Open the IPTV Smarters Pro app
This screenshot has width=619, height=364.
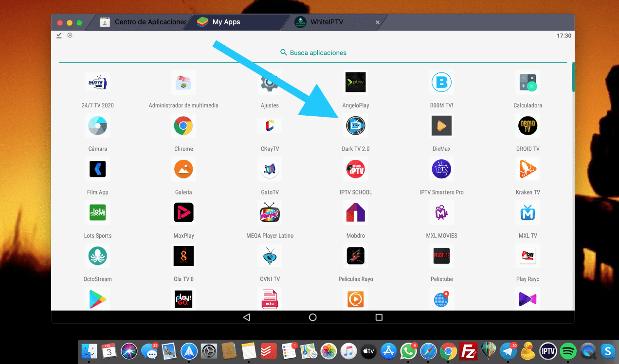pyautogui.click(x=441, y=170)
